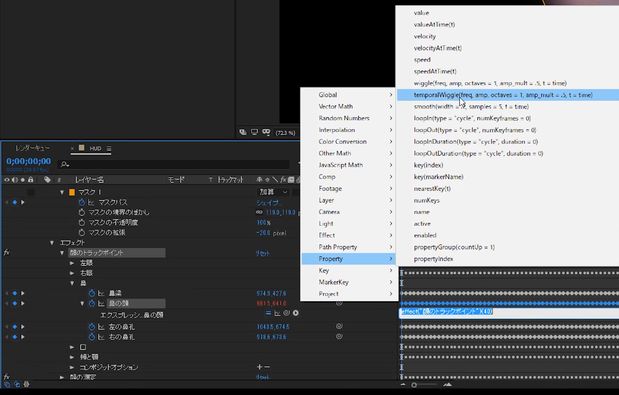The height and width of the screenshot is (395, 619).
Task: Open HUD panel menu icon
Action: (x=109, y=148)
